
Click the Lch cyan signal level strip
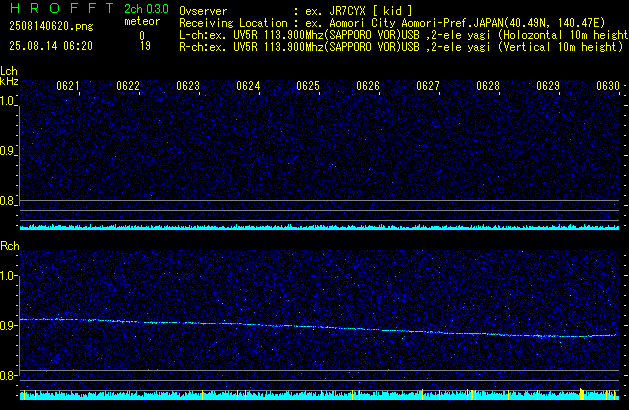(319, 227)
